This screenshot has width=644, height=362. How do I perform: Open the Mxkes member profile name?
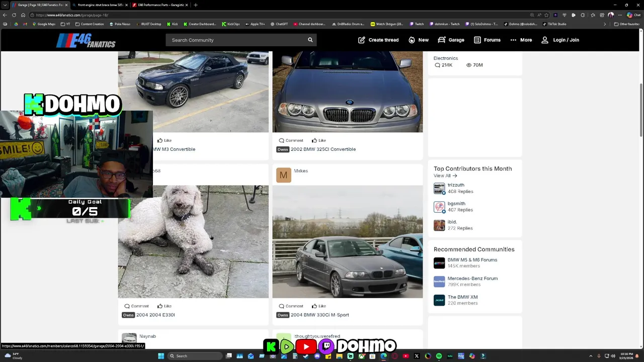click(x=301, y=171)
